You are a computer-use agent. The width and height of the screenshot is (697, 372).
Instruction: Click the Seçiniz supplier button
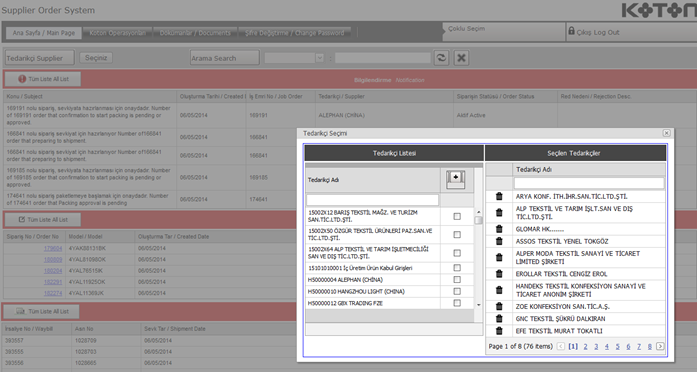pyautogui.click(x=96, y=58)
